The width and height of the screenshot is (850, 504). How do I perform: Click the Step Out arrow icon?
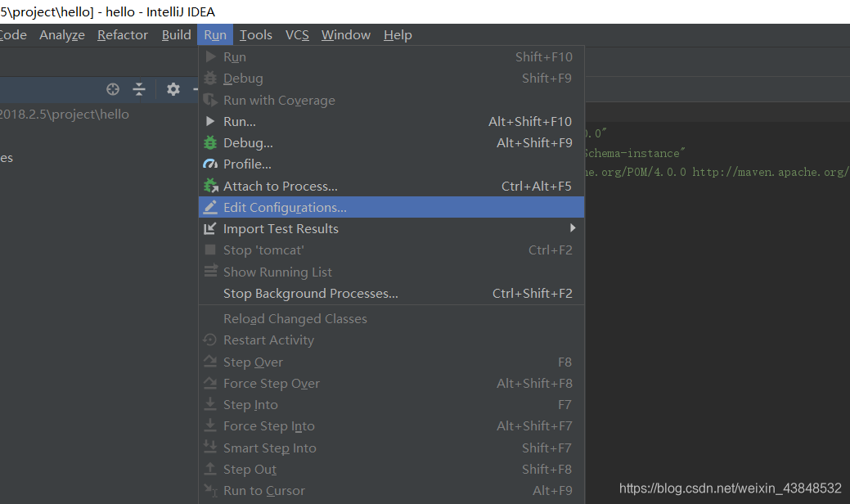[x=211, y=469]
